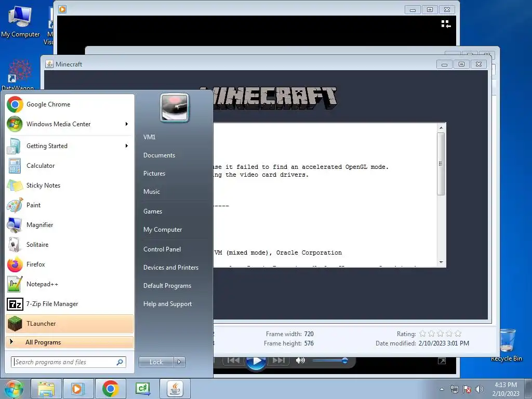Open Games from Start menu
The image size is (532, 399).
[153, 211]
